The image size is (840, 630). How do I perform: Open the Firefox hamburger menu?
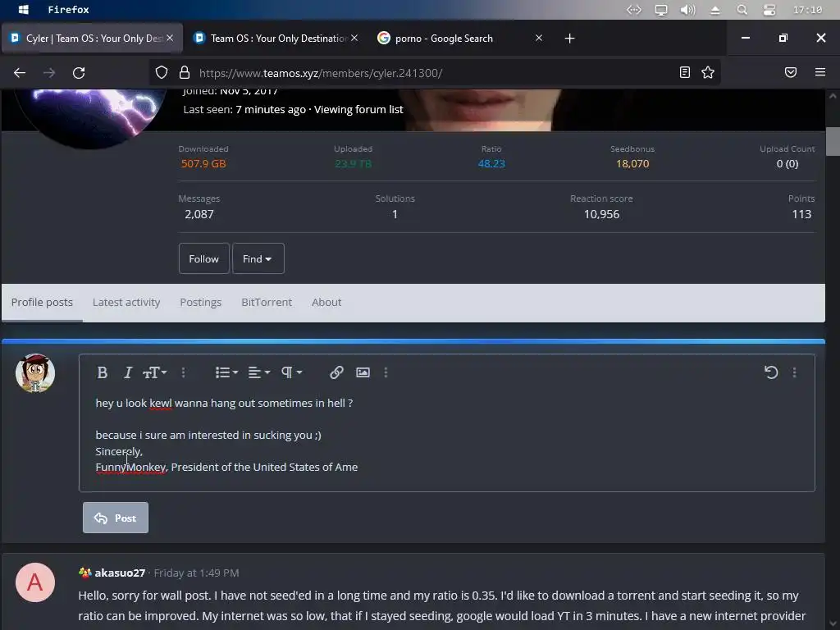pyautogui.click(x=820, y=72)
